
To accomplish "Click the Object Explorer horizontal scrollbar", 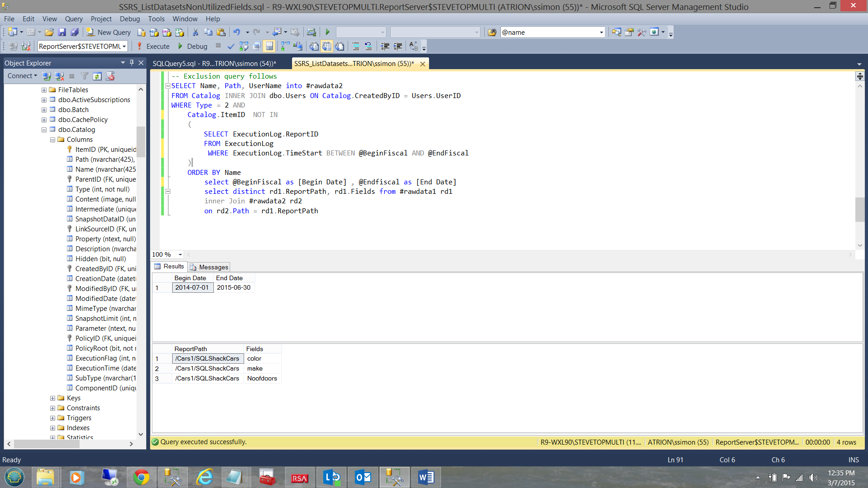I will pos(47,444).
